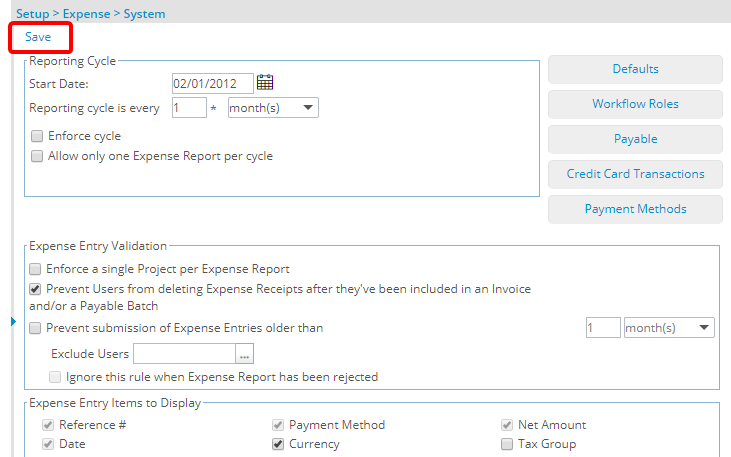The image size is (731, 457).
Task: Open the Defaults settings
Action: point(635,69)
